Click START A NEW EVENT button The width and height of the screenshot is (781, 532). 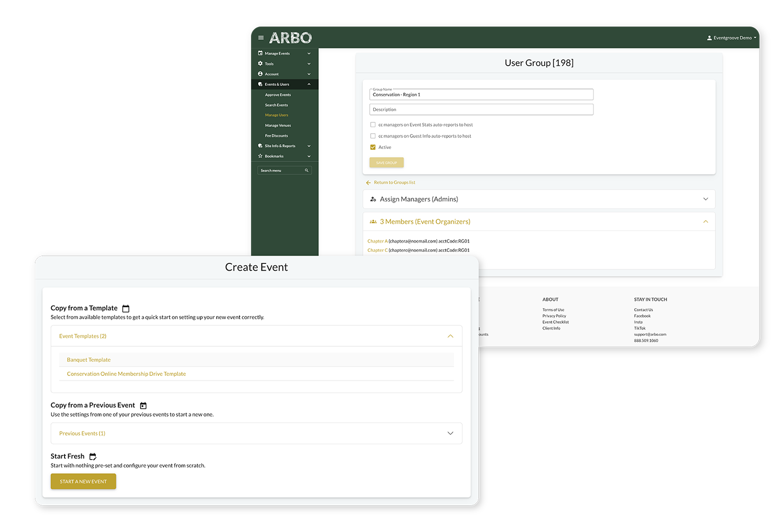click(x=83, y=482)
